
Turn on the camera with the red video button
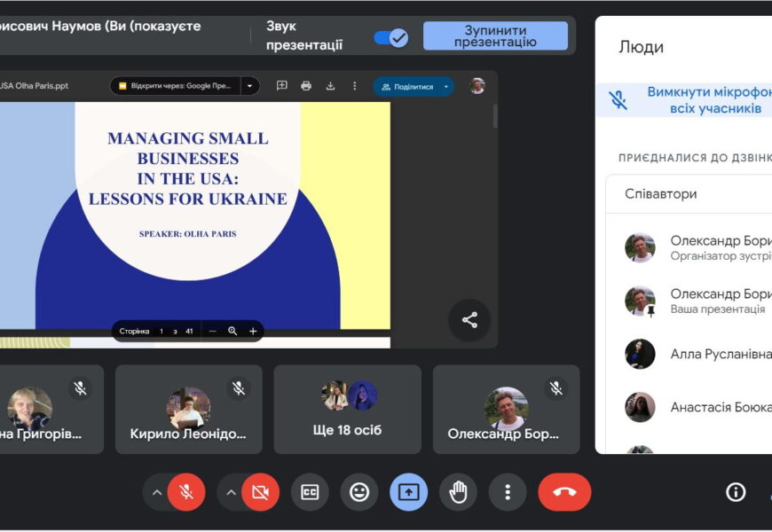pyautogui.click(x=260, y=492)
